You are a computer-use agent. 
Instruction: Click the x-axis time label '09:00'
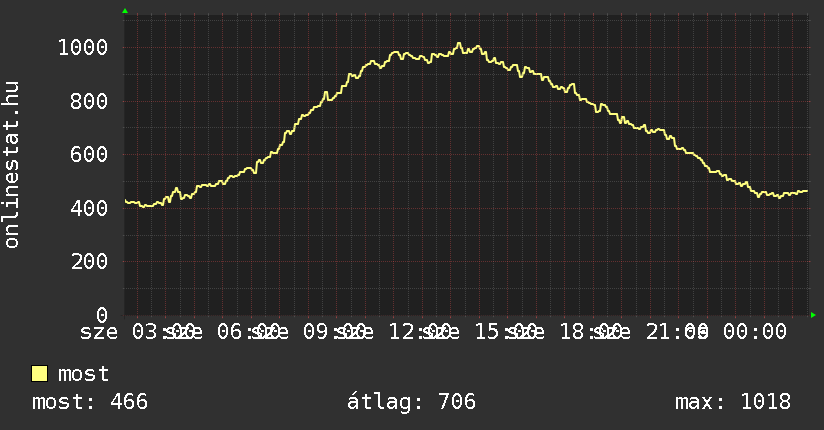[335, 332]
